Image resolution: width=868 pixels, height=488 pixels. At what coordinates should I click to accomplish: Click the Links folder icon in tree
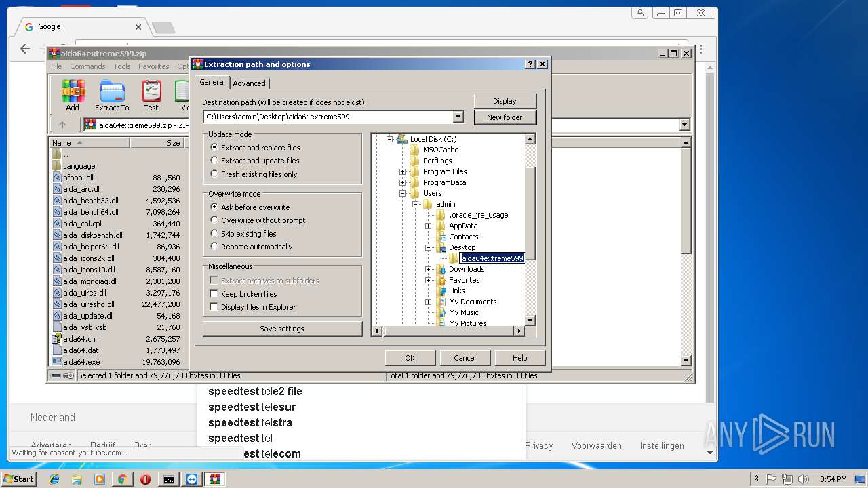pyautogui.click(x=441, y=291)
